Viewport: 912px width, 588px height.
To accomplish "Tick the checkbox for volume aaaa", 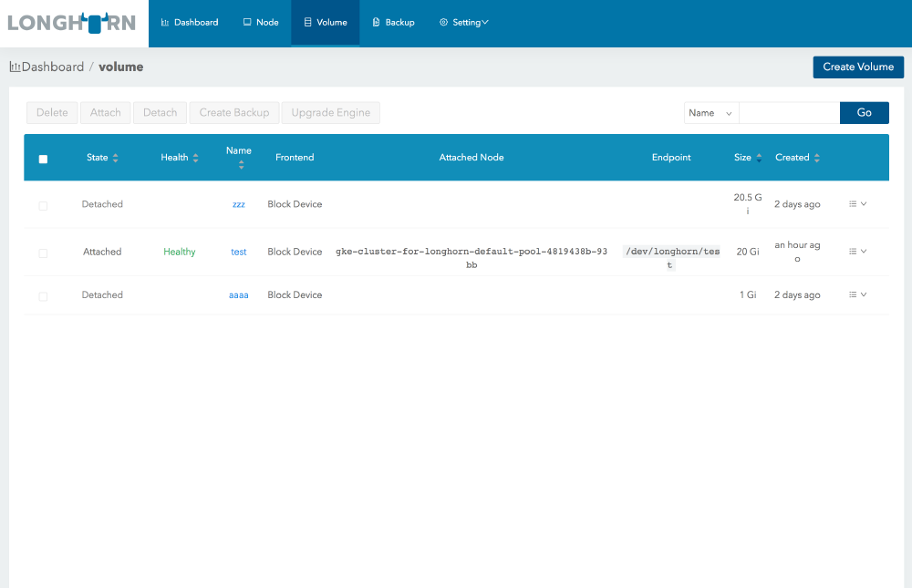I will (x=43, y=296).
